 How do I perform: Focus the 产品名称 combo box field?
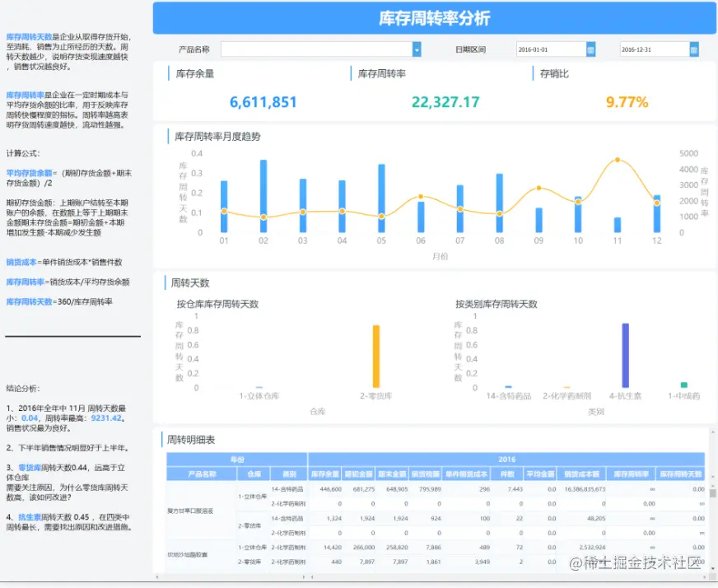317,49
